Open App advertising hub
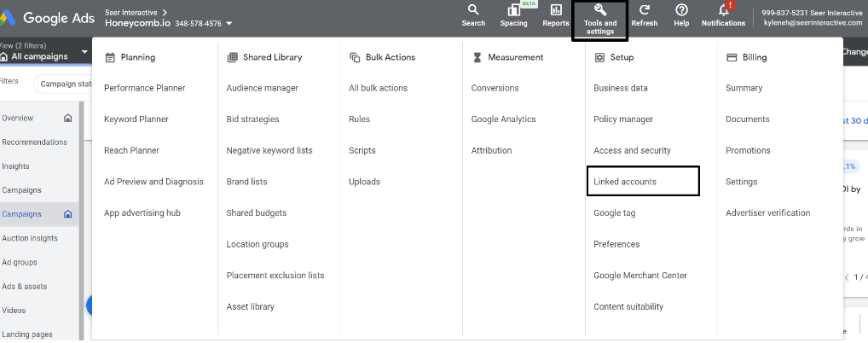Screen dimensions: 868x343 pos(142,212)
